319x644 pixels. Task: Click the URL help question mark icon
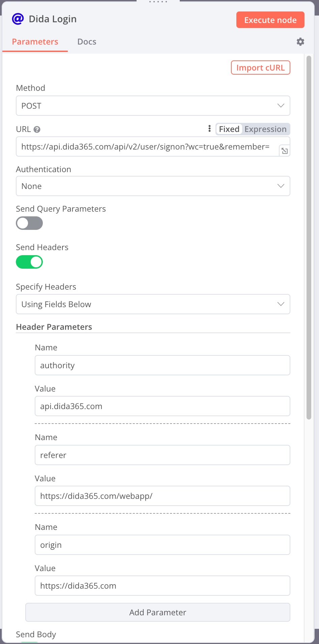coord(37,129)
